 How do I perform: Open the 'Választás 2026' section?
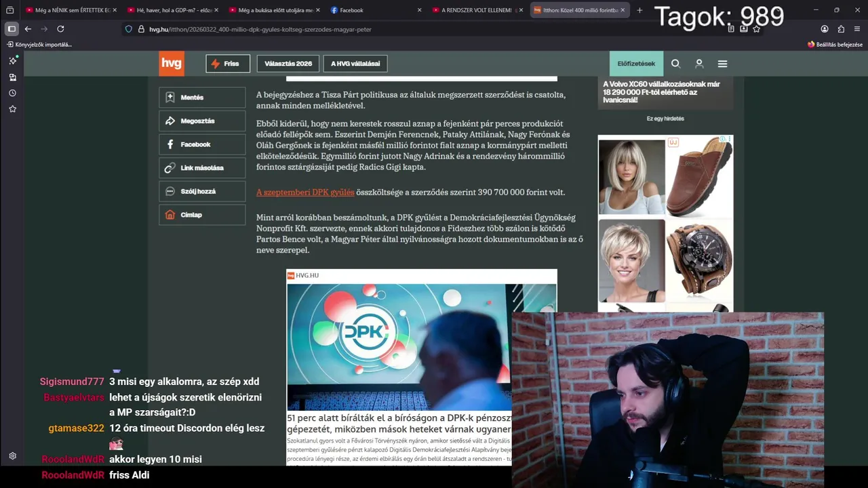coord(288,64)
